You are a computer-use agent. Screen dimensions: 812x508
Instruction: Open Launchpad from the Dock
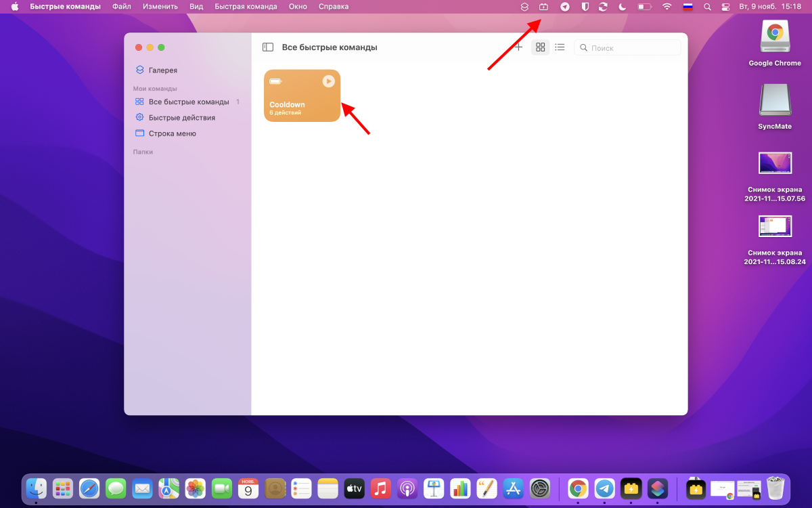click(x=63, y=488)
